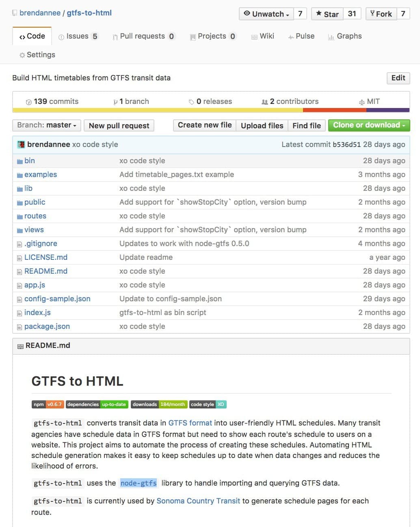Click the public folder icon
Screen dimensions: 420x527
(20, 203)
